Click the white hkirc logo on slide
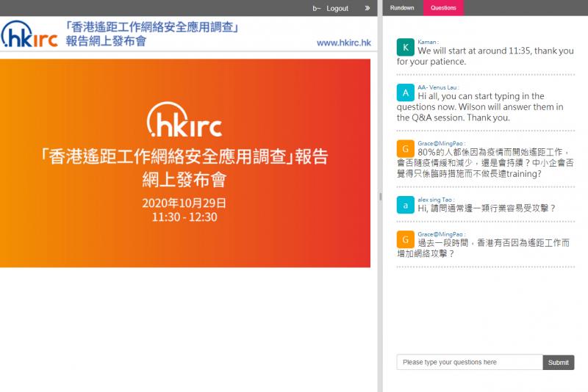The height and width of the screenshot is (392, 588). tap(184, 120)
